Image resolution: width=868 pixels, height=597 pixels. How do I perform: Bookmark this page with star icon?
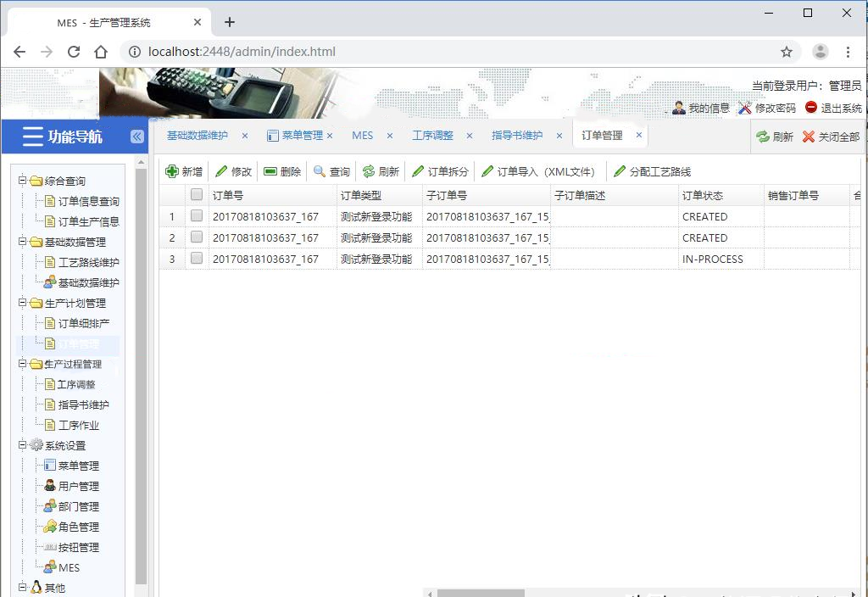(787, 52)
